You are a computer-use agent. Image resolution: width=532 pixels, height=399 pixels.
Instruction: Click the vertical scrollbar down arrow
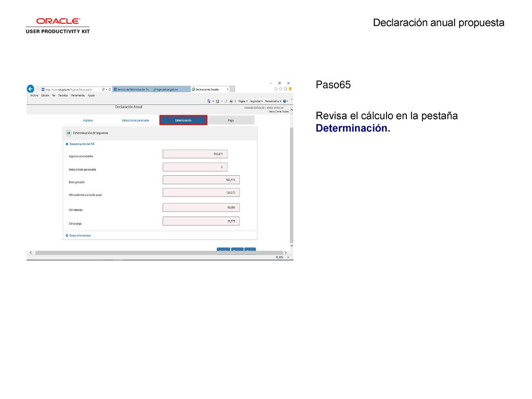pyautogui.click(x=291, y=246)
